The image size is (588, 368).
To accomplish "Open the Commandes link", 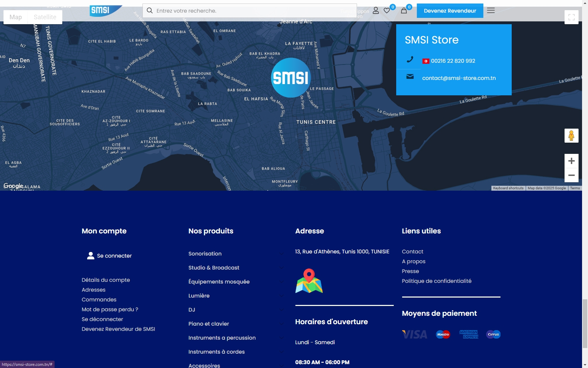I will 99,300.
